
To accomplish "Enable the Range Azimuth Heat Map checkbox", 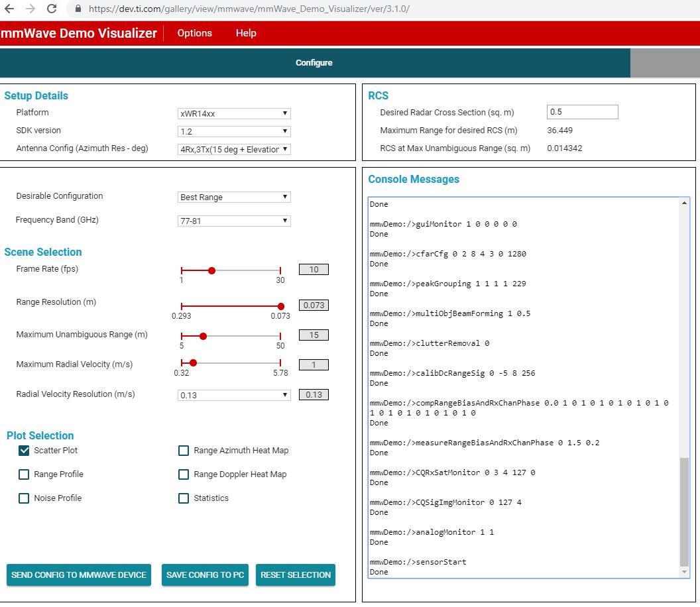I will pos(184,451).
